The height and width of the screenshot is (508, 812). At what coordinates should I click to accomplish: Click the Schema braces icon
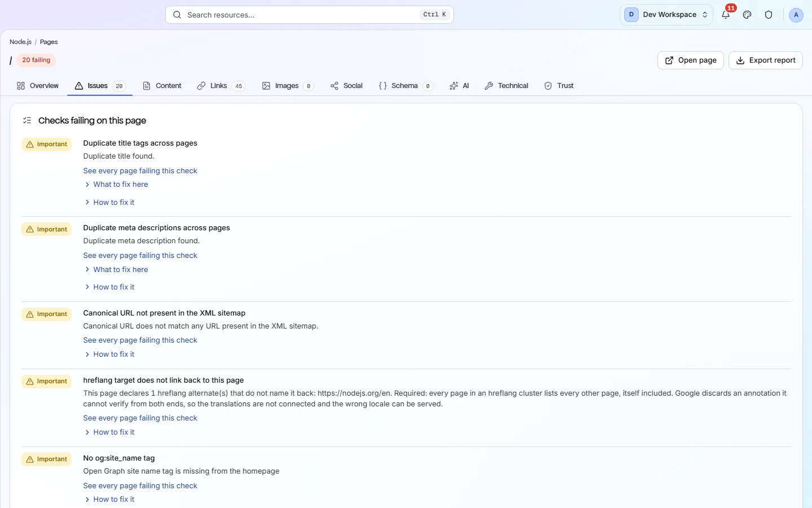(383, 86)
